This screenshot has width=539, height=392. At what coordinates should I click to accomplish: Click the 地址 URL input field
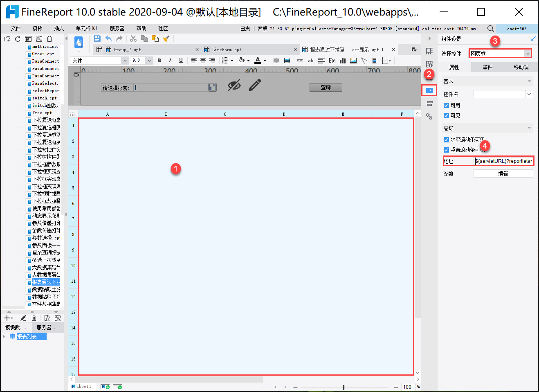[503, 161]
